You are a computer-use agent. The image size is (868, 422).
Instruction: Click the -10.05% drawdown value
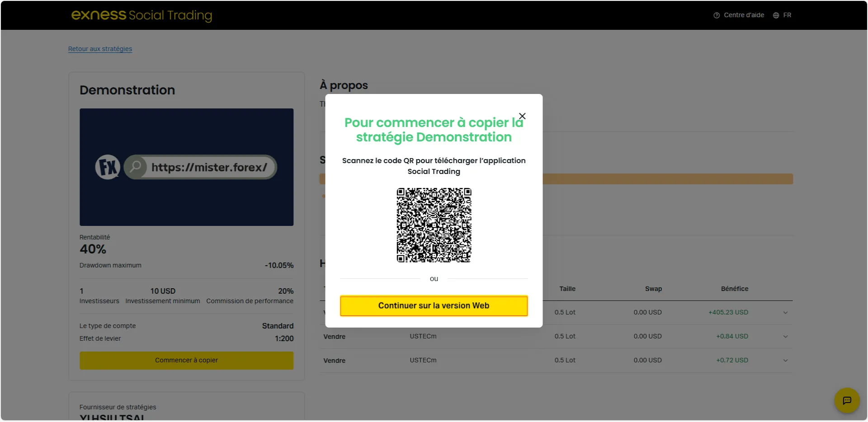279,266
